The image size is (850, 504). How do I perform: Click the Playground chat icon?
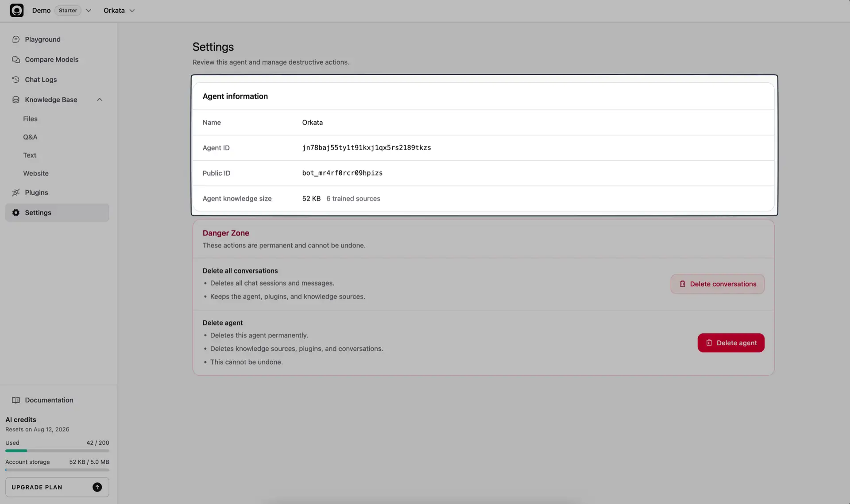[x=16, y=39]
